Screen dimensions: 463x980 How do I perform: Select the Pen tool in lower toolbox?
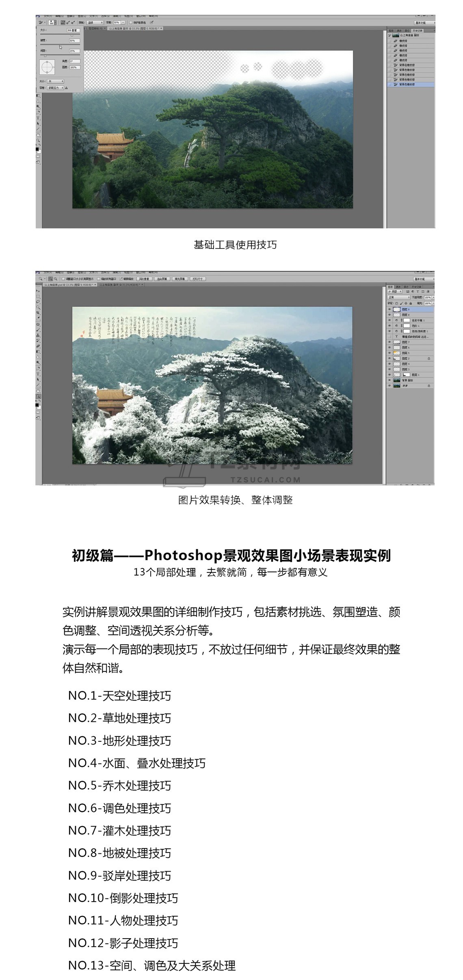tap(38, 368)
